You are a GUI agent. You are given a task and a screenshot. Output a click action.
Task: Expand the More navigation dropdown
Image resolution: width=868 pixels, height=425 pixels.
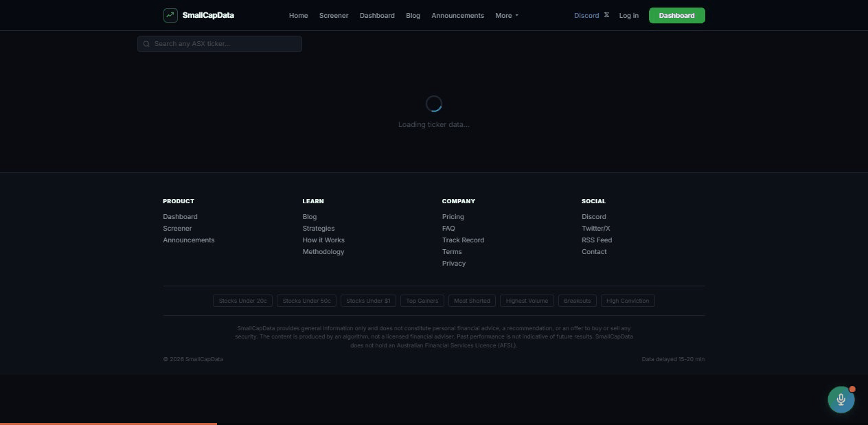507,15
